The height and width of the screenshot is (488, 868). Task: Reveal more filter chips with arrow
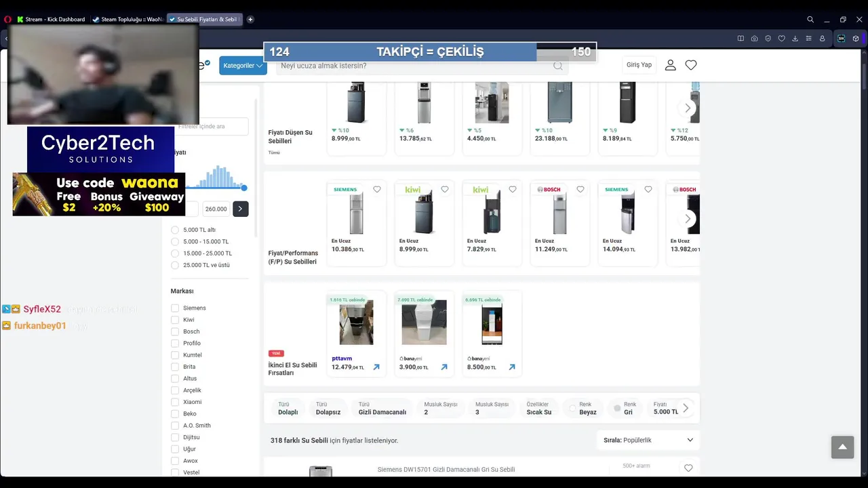point(686,408)
